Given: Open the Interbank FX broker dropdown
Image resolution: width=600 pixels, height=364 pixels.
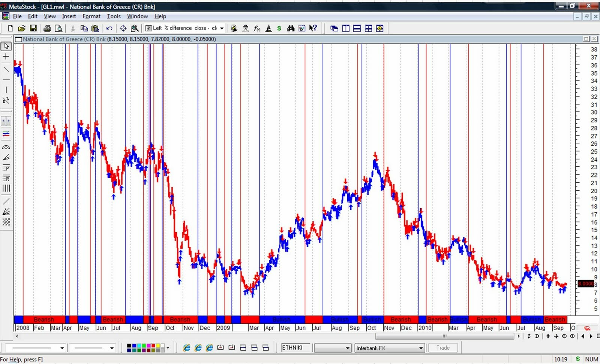Looking at the screenshot, I should tap(390, 348).
